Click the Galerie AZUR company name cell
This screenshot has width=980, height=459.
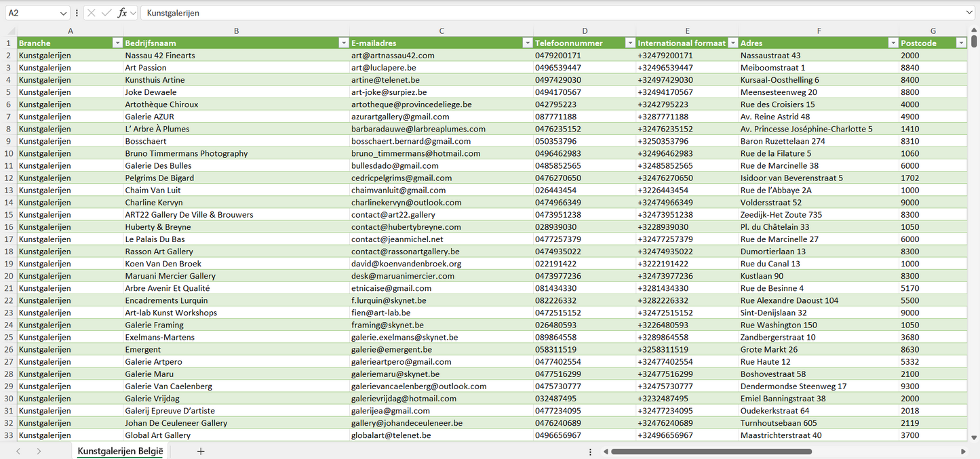pyautogui.click(x=149, y=117)
